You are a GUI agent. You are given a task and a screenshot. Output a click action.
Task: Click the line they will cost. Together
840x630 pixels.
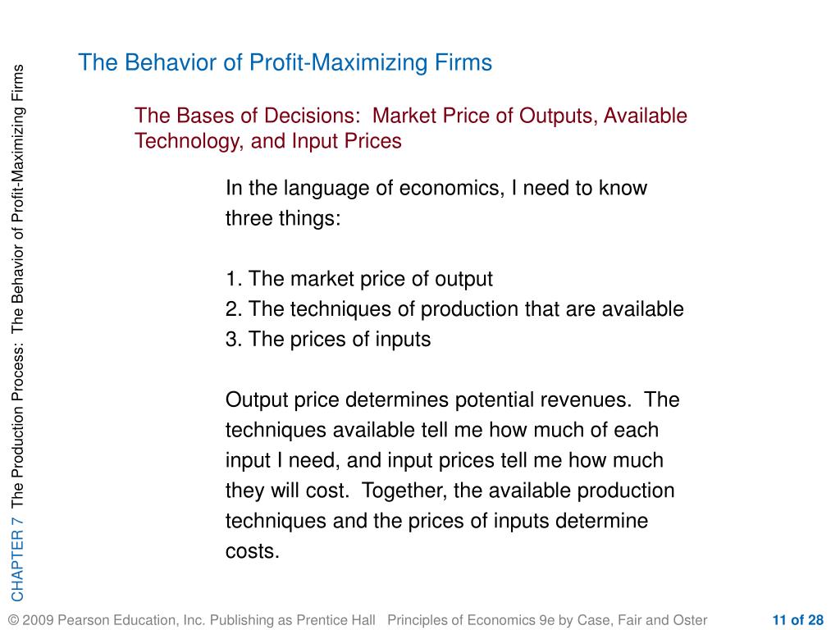[x=450, y=491]
